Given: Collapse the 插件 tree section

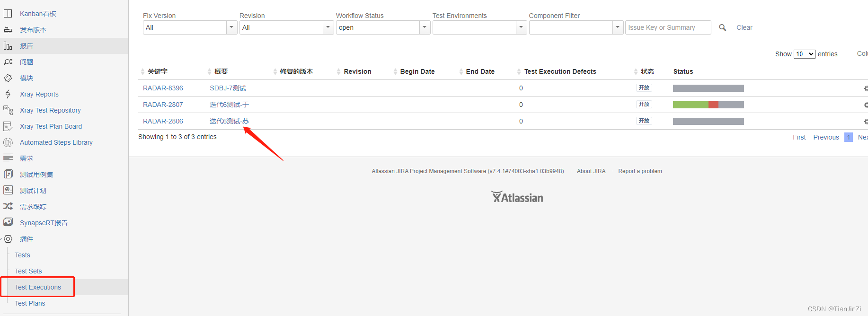Looking at the screenshot, I should tap(1, 239).
